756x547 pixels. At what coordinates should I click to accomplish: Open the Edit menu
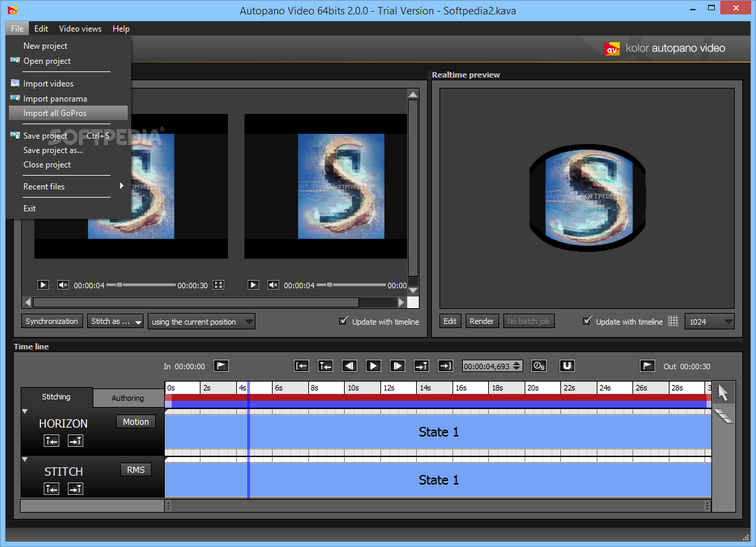pos(41,28)
